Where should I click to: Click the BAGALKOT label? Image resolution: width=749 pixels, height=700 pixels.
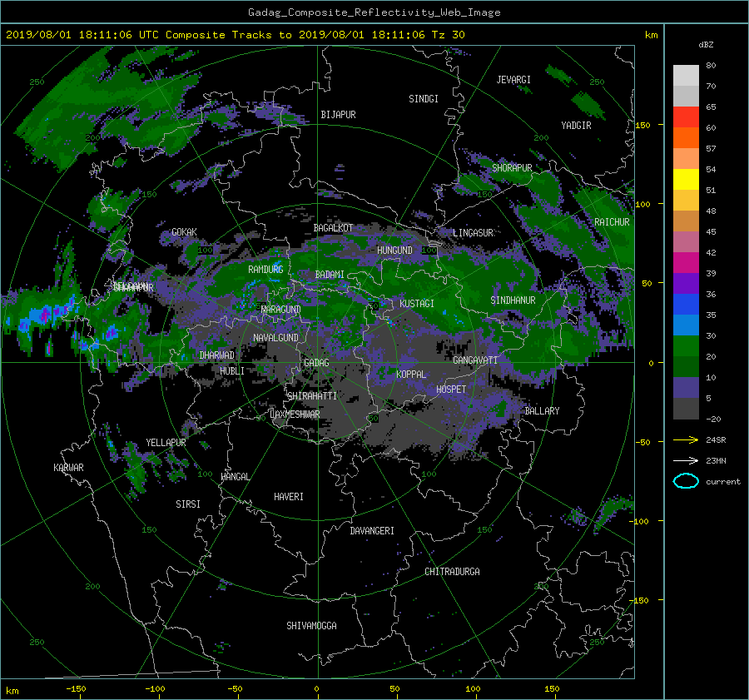[333, 228]
